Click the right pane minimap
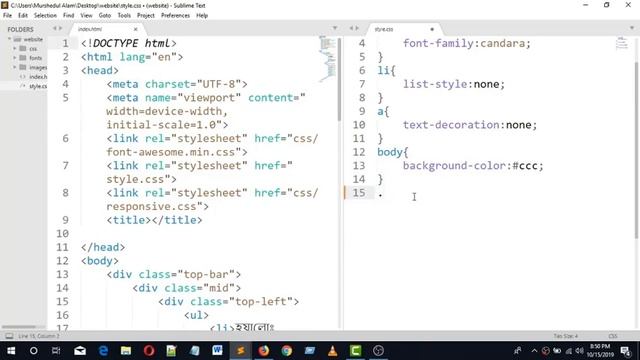 pos(622,43)
